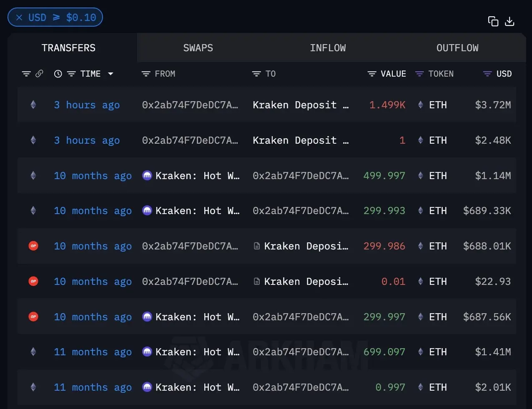Click the 3 hours ago timestamp link
The width and height of the screenshot is (532, 409).
point(87,105)
